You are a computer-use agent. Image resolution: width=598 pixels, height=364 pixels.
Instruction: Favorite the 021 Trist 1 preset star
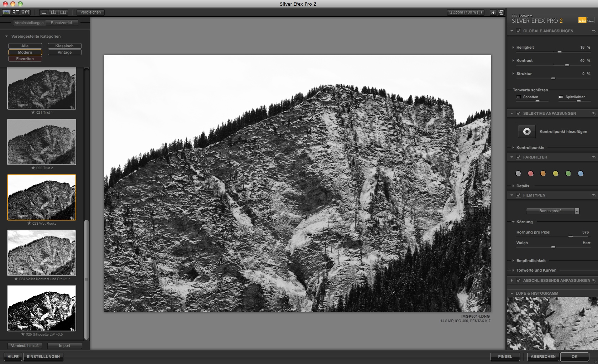[x=33, y=112]
